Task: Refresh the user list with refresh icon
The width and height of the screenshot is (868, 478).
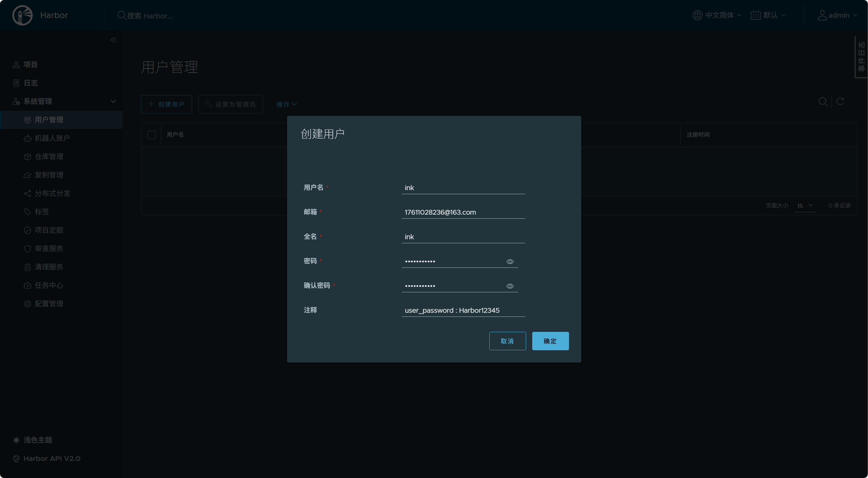Action: (x=840, y=102)
